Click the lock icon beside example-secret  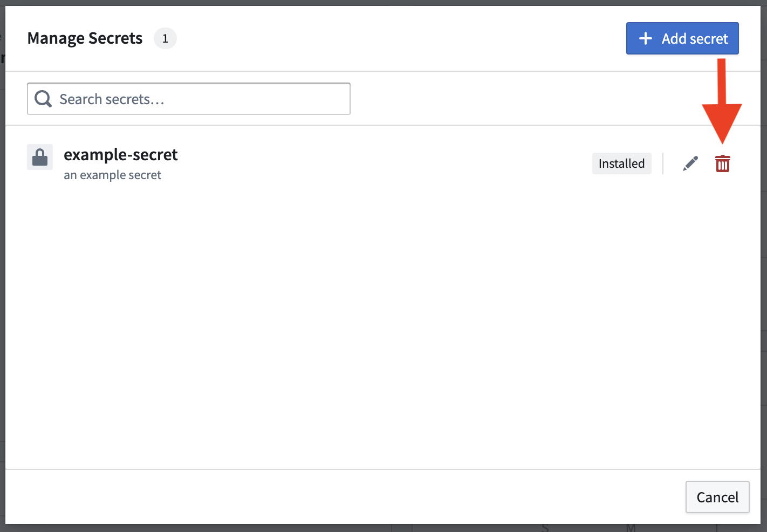(x=40, y=157)
